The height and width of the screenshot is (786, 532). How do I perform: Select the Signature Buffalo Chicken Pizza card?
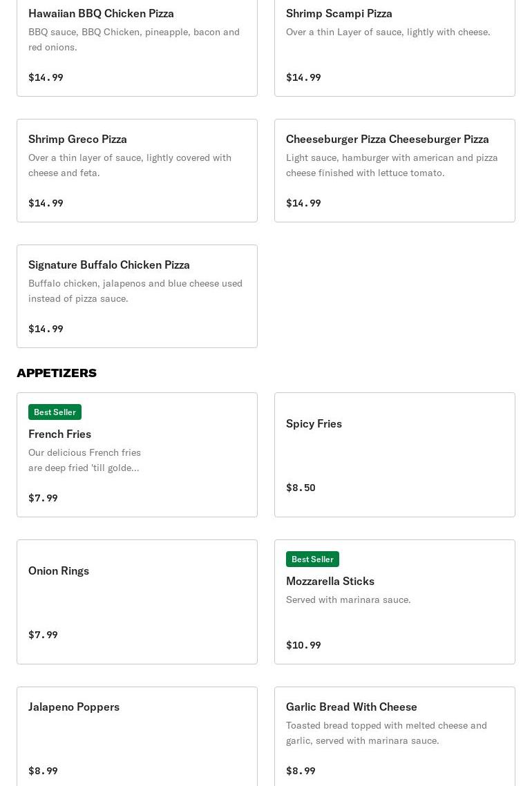click(137, 296)
